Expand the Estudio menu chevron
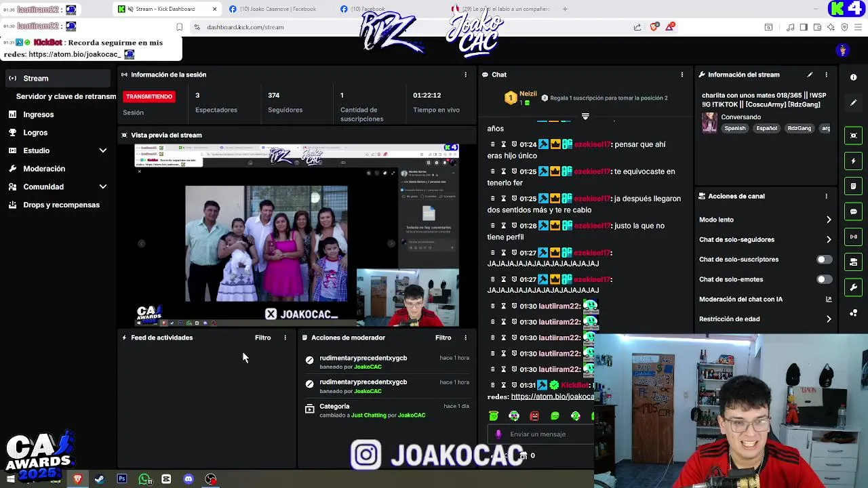 tap(103, 150)
